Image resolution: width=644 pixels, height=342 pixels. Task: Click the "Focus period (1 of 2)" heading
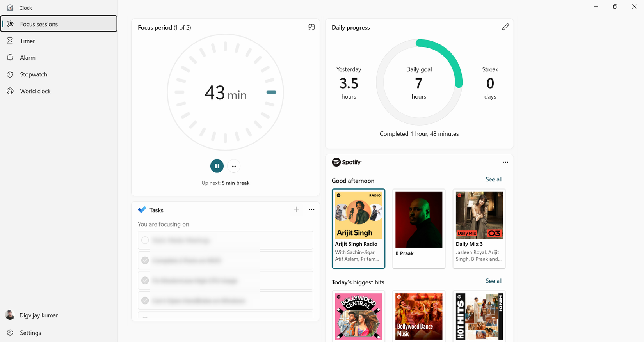click(x=164, y=27)
